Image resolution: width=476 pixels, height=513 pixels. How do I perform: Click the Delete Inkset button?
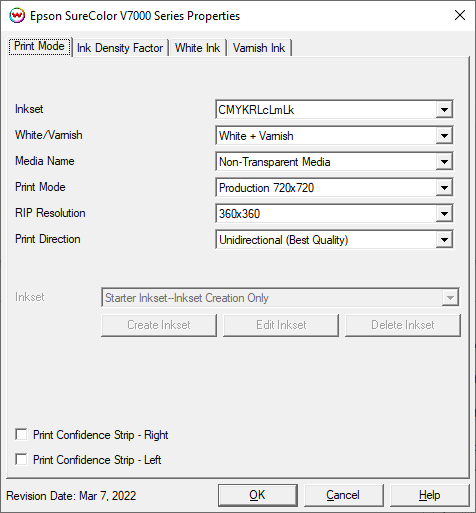coord(403,325)
